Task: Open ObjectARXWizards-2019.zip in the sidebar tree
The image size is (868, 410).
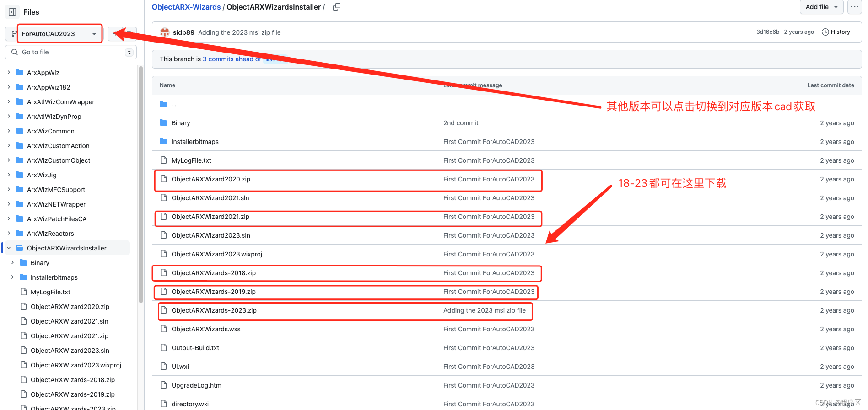Action: [73, 394]
